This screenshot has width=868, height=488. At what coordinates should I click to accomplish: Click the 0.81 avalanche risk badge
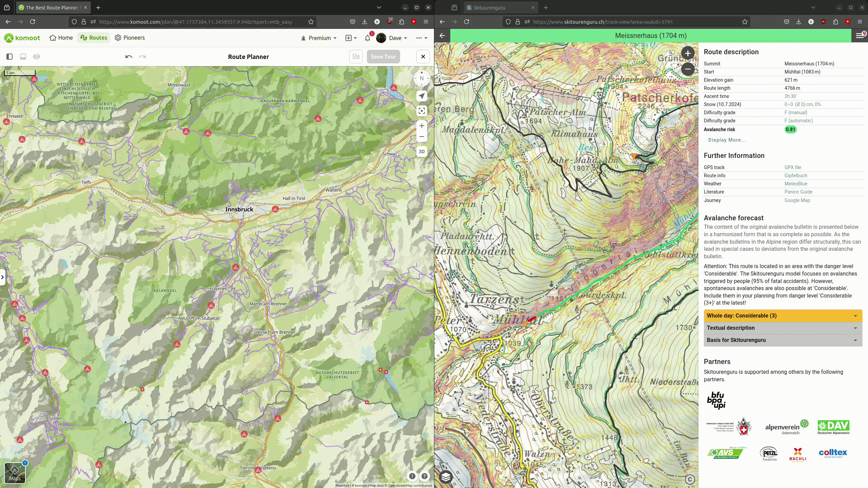pyautogui.click(x=790, y=129)
